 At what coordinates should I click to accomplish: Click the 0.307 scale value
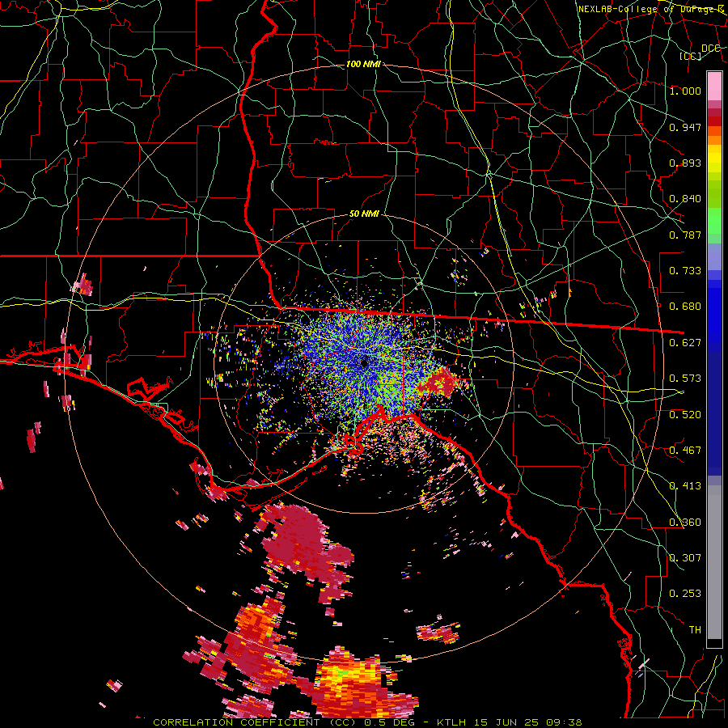coord(685,558)
